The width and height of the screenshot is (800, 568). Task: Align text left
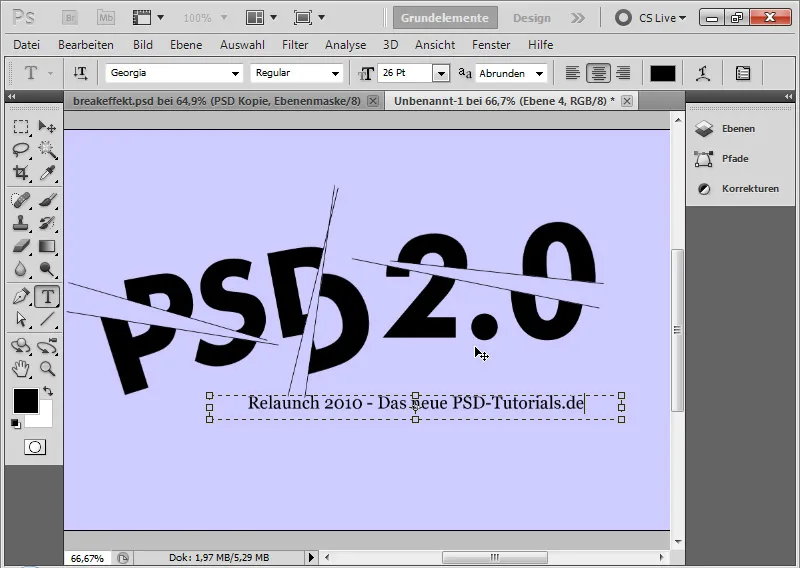click(572, 73)
